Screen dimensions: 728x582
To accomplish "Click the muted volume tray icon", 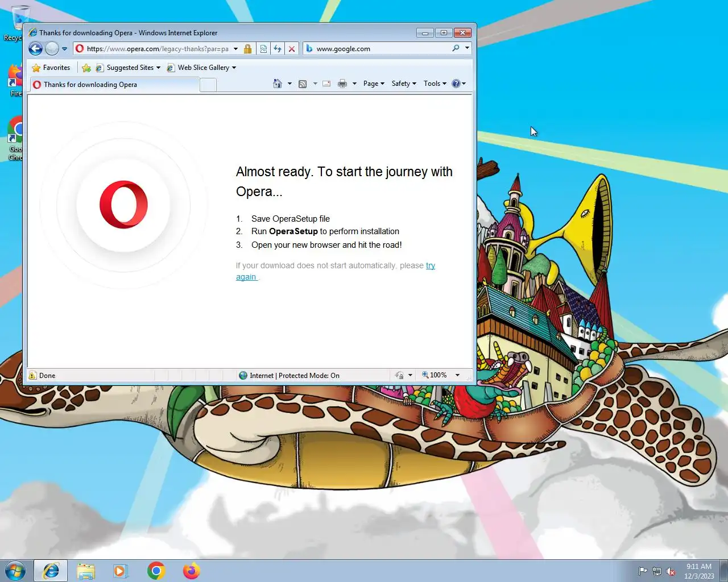I will (x=671, y=571).
